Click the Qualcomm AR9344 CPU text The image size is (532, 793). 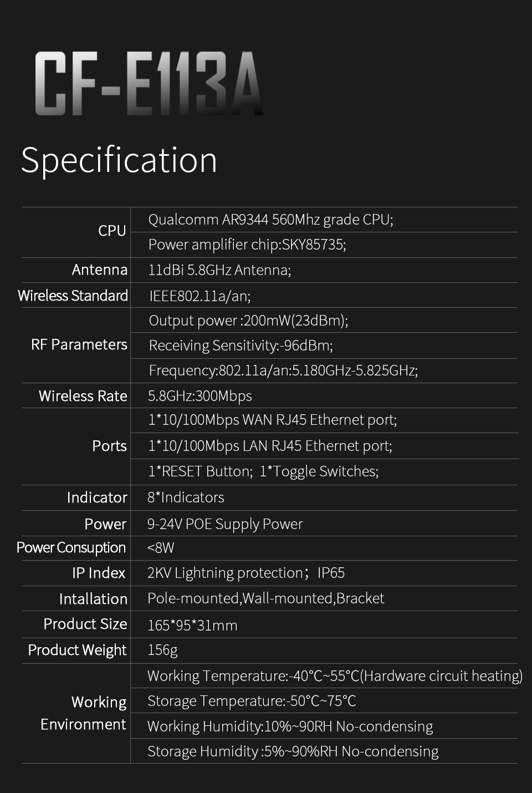point(270,220)
